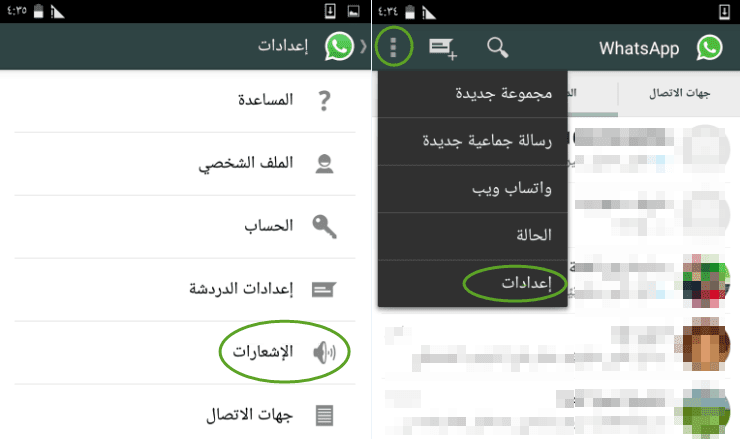Tap the new chat compose icon

[x=443, y=49]
